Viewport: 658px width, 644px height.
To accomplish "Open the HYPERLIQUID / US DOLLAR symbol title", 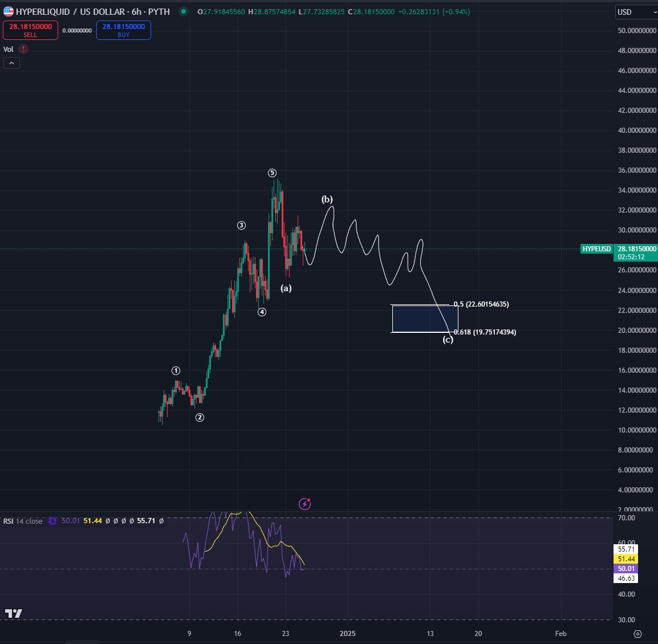I will click(x=93, y=11).
